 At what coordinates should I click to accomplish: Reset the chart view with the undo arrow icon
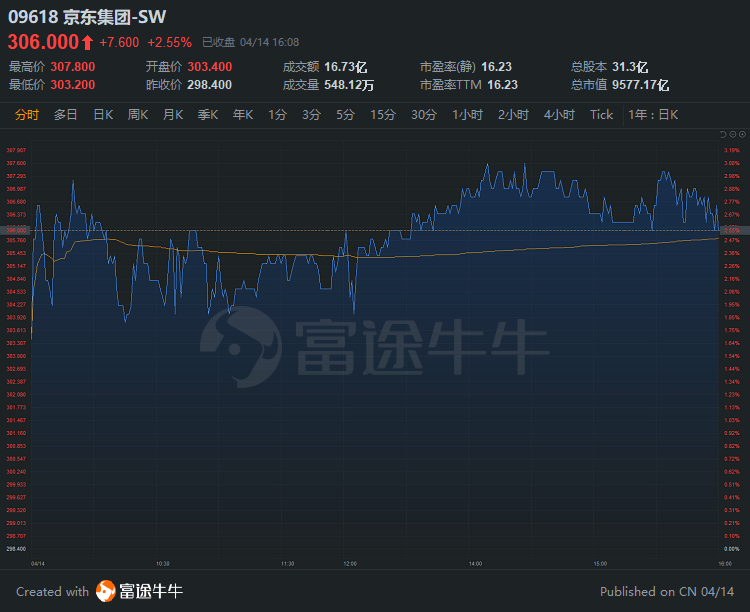tap(723, 134)
